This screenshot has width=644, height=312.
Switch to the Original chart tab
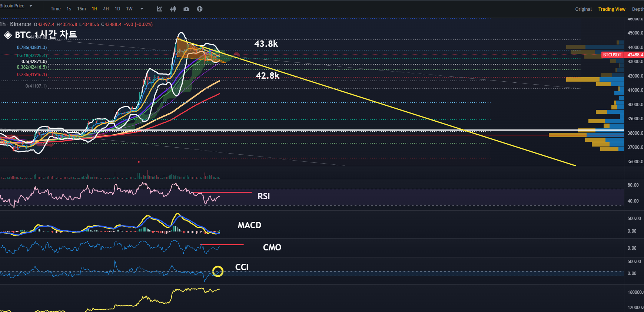(583, 9)
